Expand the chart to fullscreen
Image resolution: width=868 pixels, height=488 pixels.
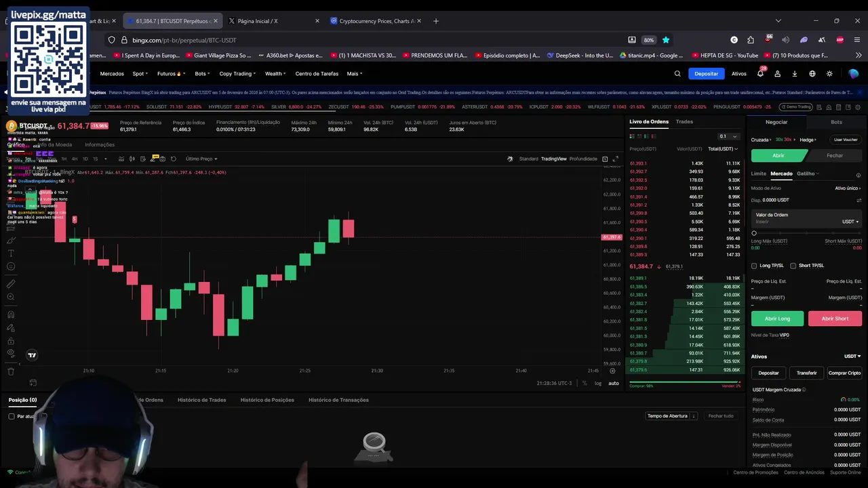(x=615, y=159)
